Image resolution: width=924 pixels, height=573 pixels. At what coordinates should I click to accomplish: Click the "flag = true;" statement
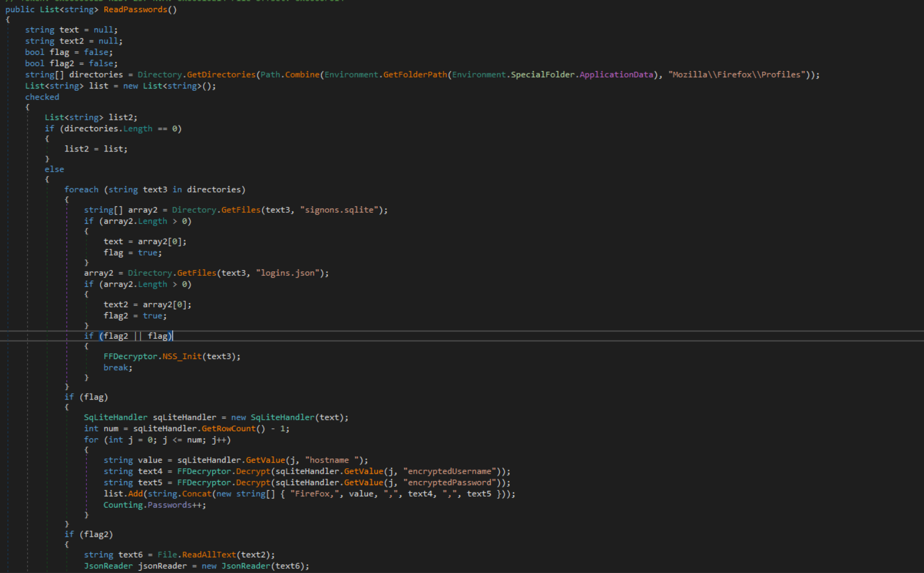pyautogui.click(x=133, y=253)
